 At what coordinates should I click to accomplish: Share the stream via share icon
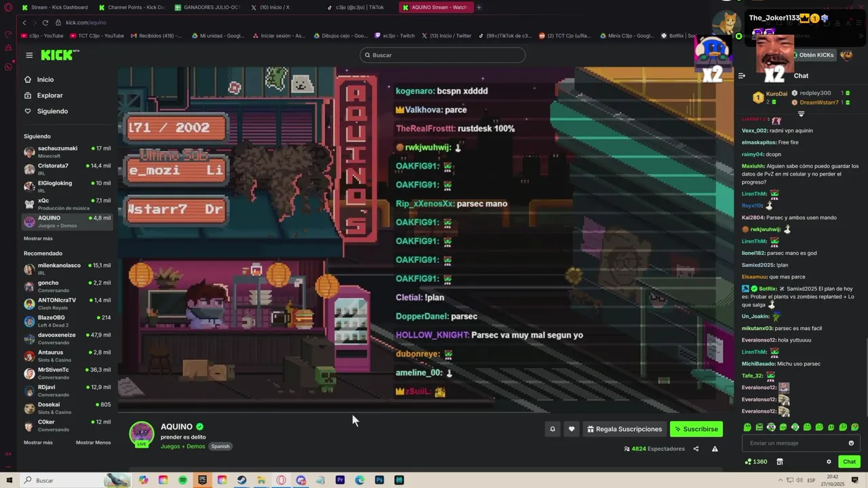coord(696,449)
